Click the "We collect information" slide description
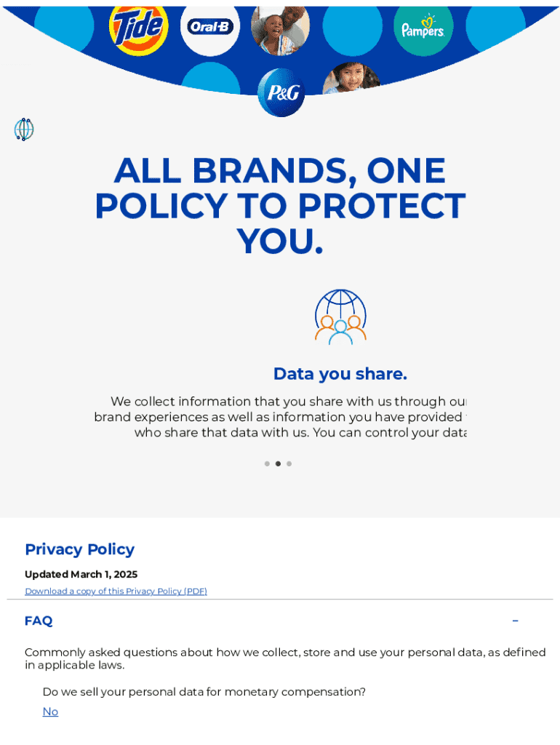The width and height of the screenshot is (560, 745). coord(280,417)
